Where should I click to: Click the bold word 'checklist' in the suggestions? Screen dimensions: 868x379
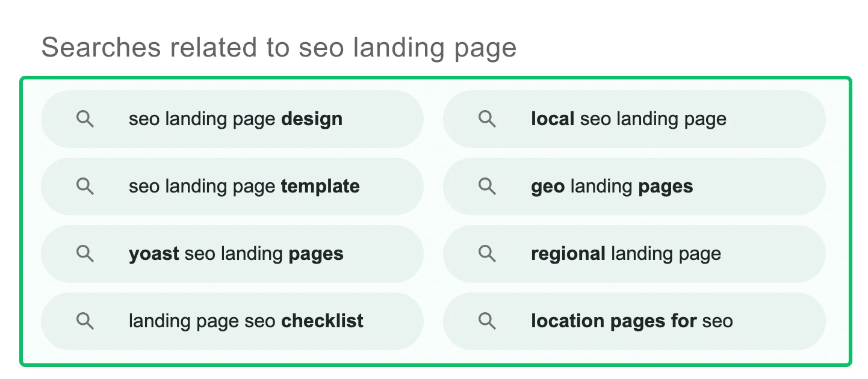tap(322, 321)
